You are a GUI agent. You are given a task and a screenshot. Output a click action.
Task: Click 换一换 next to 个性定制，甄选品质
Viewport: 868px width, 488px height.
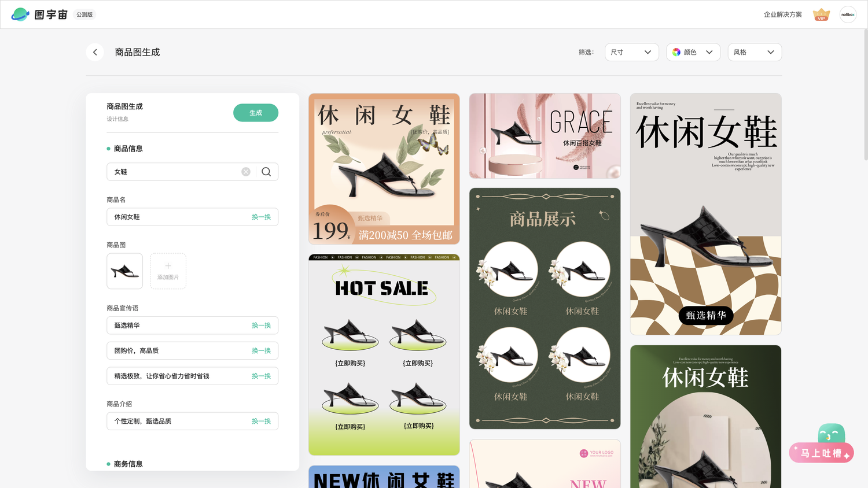[261, 422]
